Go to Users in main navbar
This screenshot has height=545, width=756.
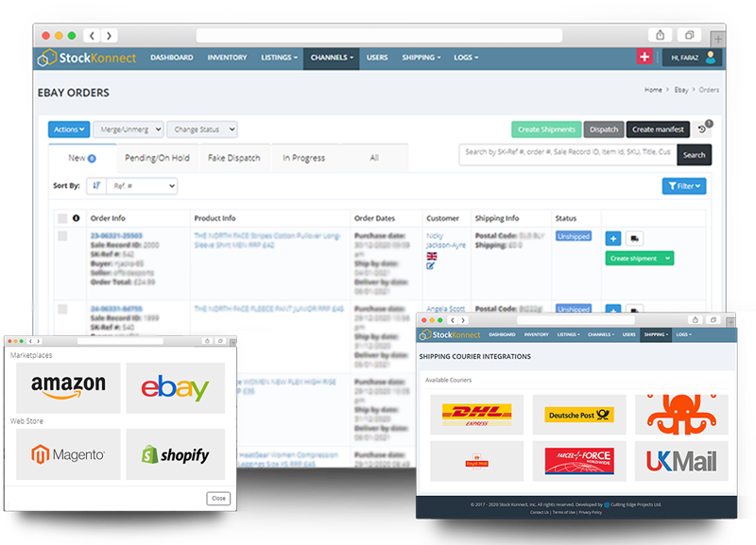(377, 58)
